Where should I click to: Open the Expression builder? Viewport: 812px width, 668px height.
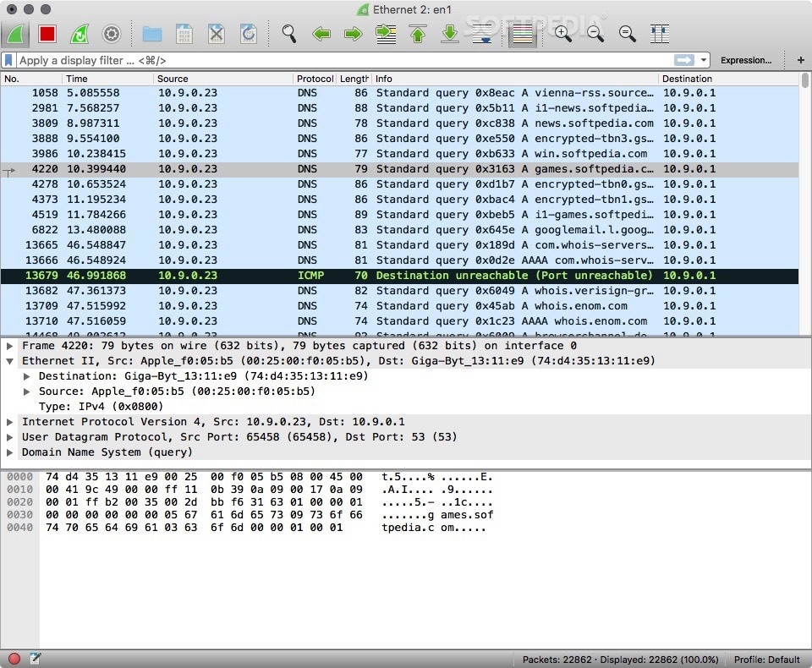click(x=746, y=60)
